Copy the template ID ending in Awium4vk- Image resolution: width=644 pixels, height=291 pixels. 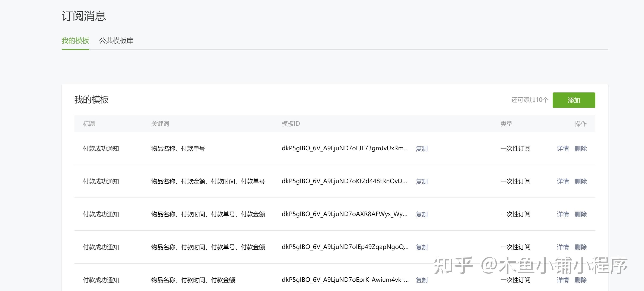[x=422, y=280]
